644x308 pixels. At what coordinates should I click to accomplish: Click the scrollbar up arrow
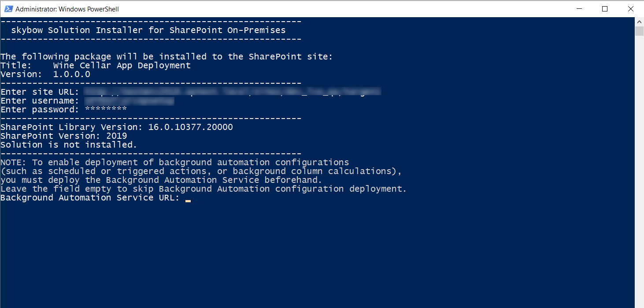click(640, 21)
